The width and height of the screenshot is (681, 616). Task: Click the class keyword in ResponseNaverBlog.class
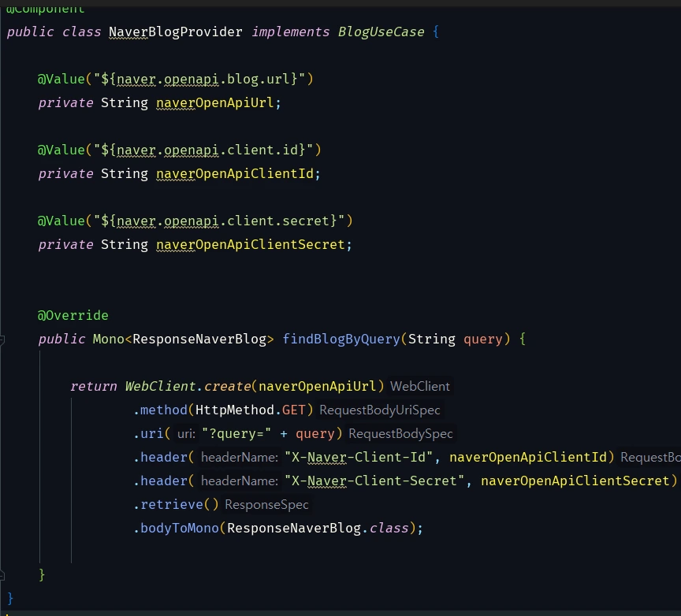pos(389,529)
